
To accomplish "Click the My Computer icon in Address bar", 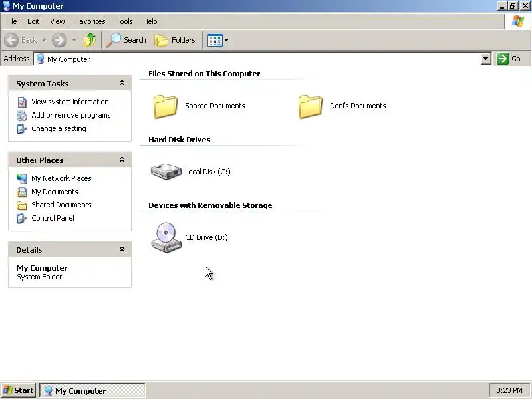I will pyautogui.click(x=41, y=59).
